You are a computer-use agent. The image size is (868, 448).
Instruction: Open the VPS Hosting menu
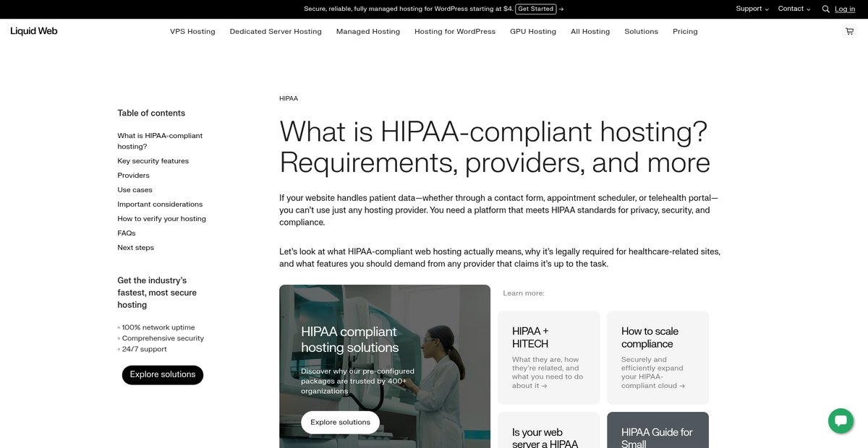192,32
